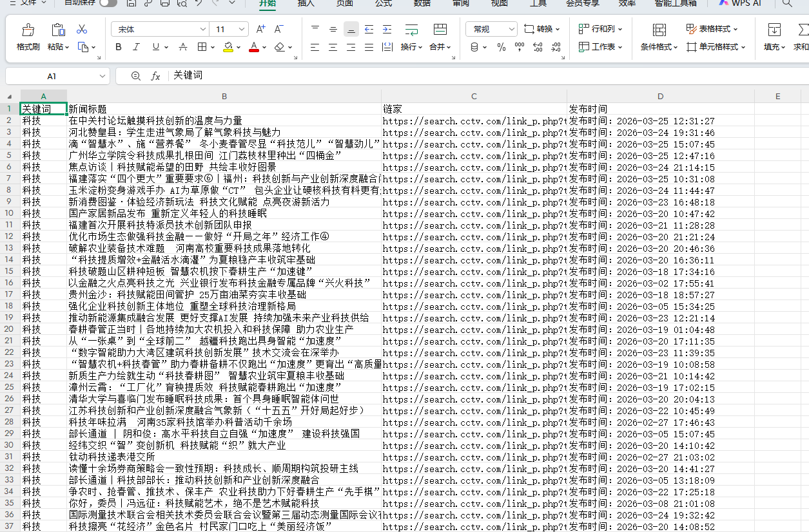Open the A1 name box dropdown arrow
This screenshot has width=809, height=532.
(x=102, y=76)
